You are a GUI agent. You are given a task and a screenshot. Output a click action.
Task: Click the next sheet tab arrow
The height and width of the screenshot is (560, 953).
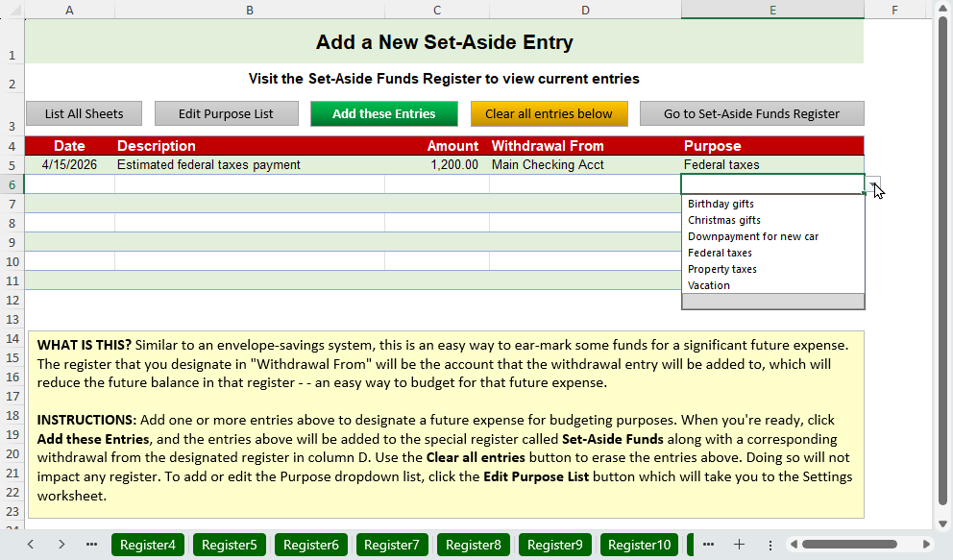point(61,545)
